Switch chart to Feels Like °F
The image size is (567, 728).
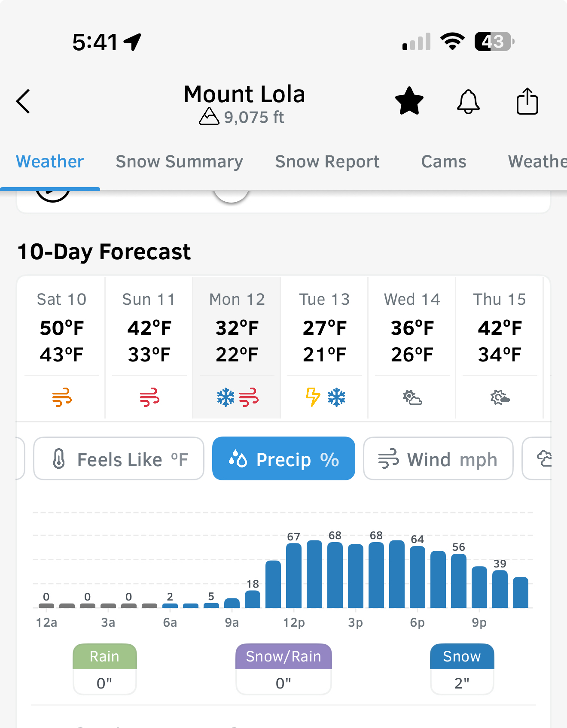click(119, 458)
